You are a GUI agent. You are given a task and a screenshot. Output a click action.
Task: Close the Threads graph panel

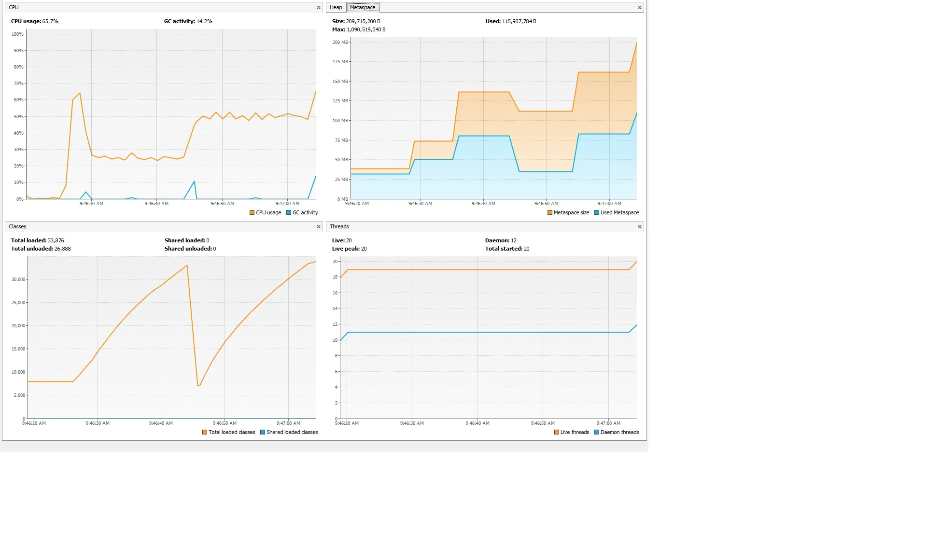click(x=639, y=227)
